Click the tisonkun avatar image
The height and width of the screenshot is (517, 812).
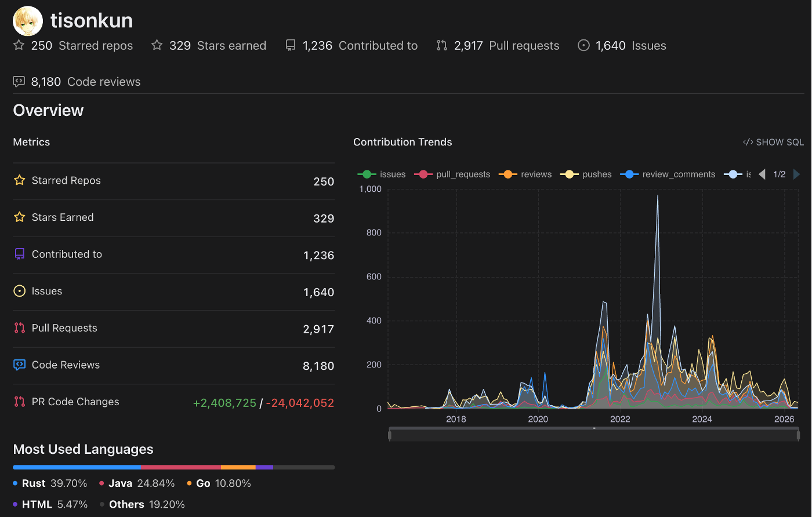28,21
